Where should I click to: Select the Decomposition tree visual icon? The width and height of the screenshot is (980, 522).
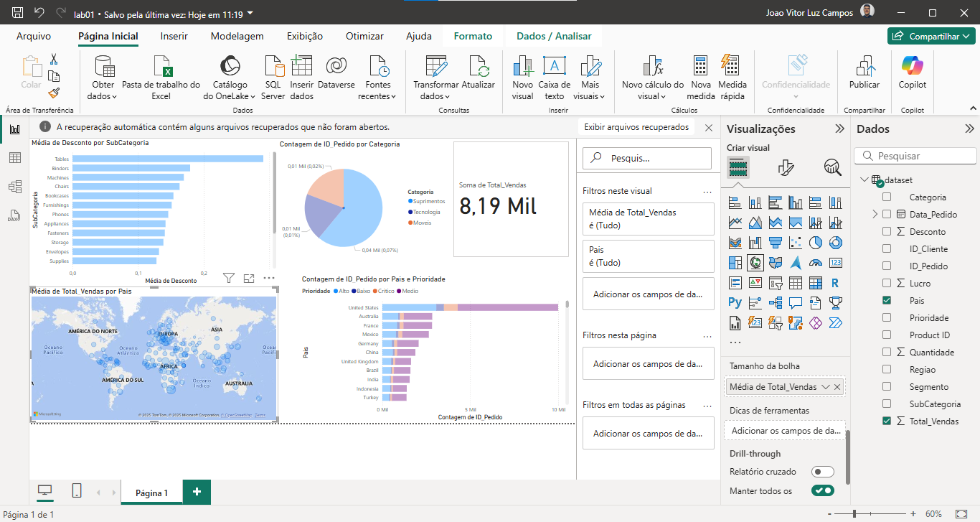coord(775,303)
